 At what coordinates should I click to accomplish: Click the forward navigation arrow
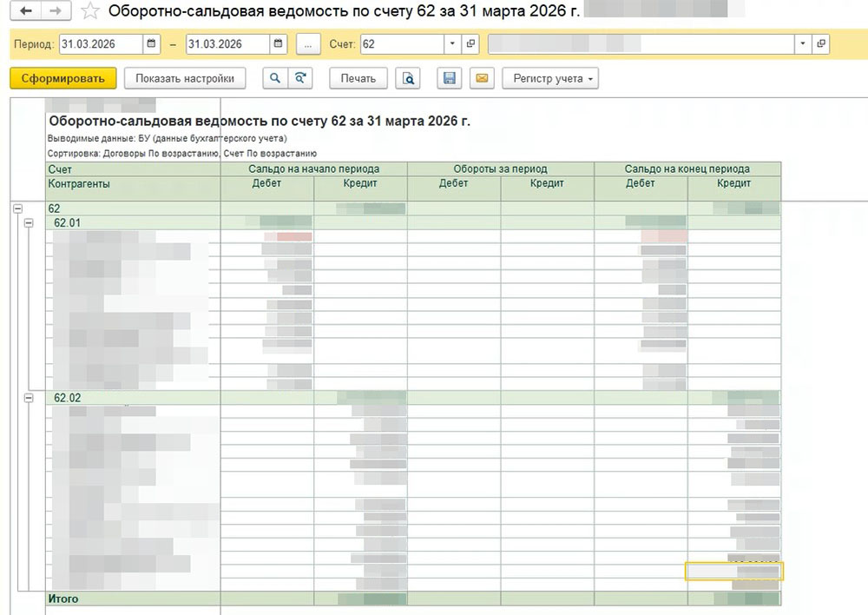tap(55, 11)
